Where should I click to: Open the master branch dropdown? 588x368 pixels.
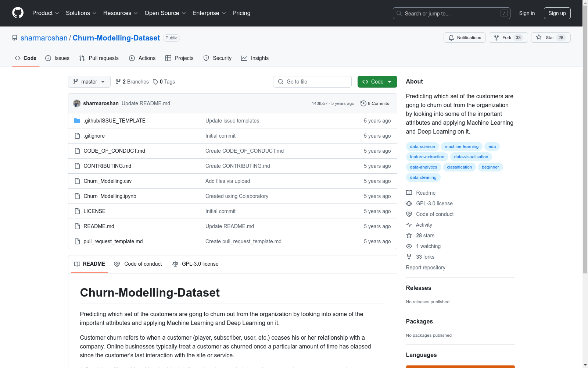point(89,81)
